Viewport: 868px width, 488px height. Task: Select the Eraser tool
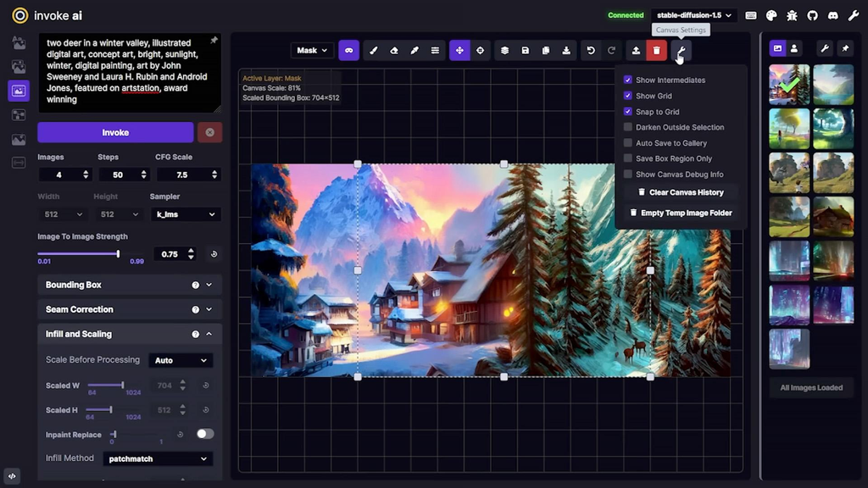(394, 50)
